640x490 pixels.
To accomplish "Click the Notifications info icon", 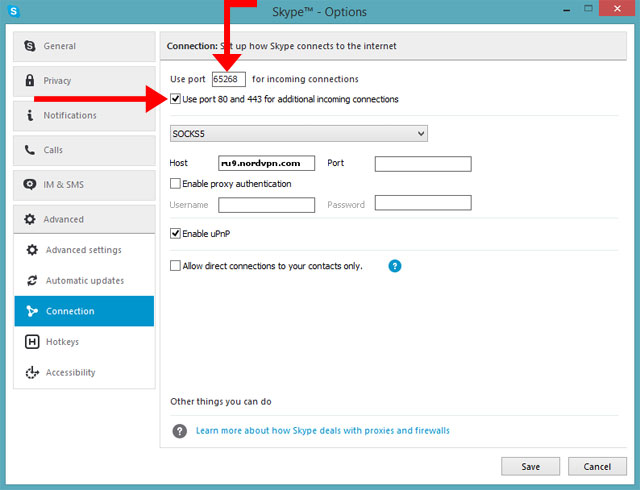I will (31, 116).
